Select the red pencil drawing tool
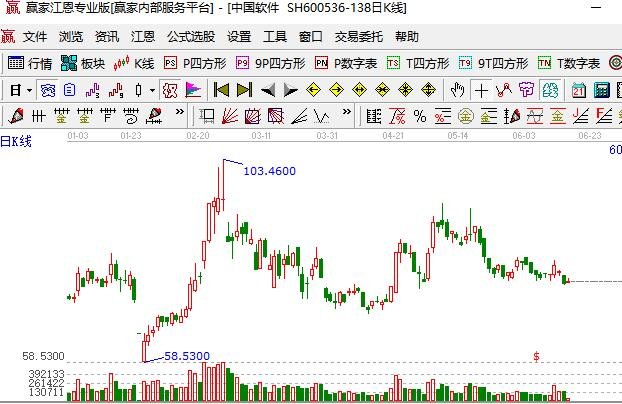This screenshot has height=404, width=622. 16,116
